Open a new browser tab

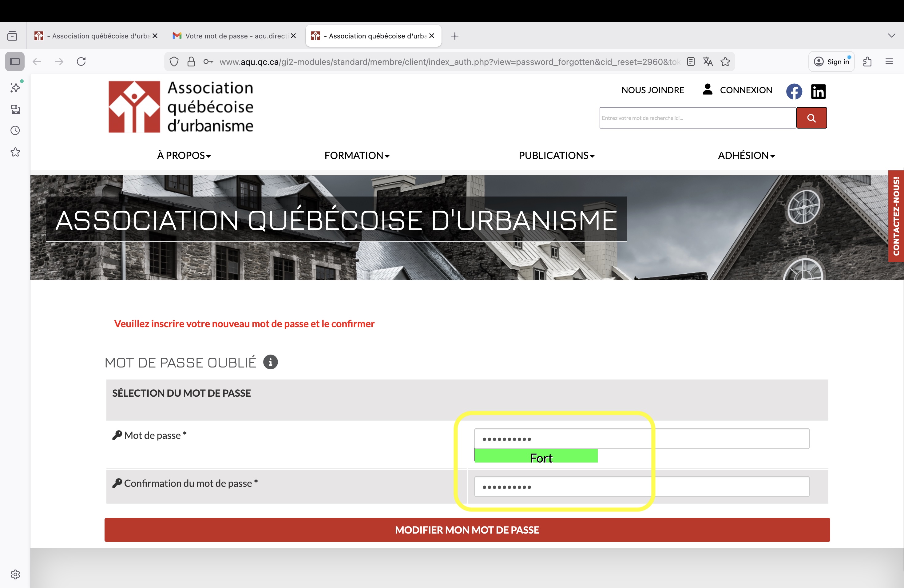pos(455,36)
